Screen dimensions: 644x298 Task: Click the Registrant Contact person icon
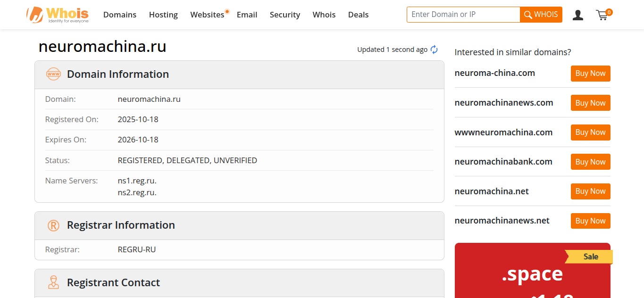53,282
